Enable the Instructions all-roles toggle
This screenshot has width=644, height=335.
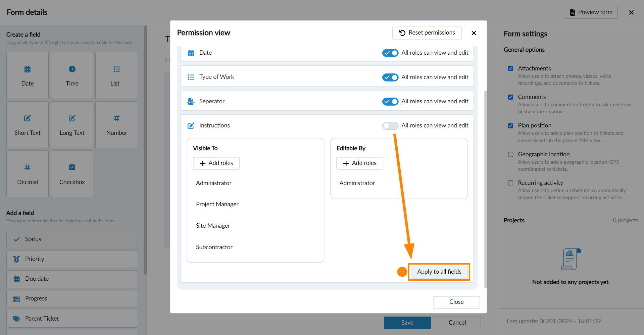(x=390, y=125)
